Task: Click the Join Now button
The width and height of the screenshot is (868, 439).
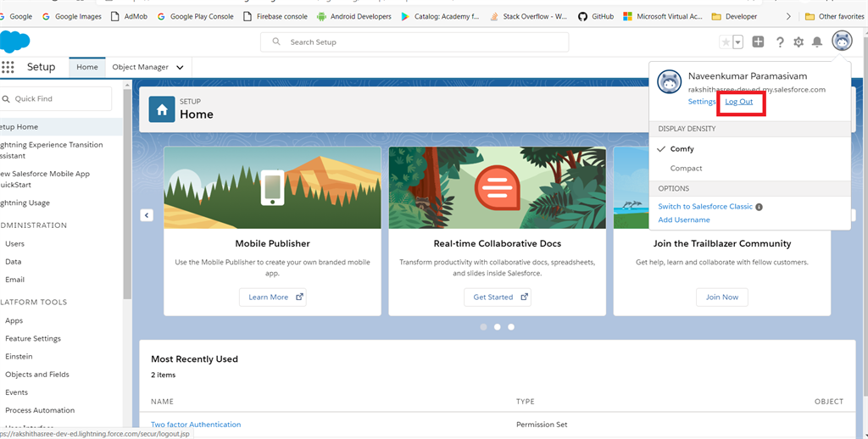Action: coord(722,297)
